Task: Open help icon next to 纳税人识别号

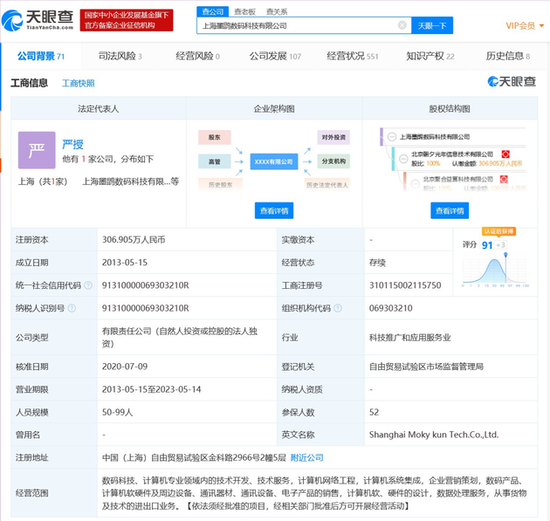Action: coord(72,308)
